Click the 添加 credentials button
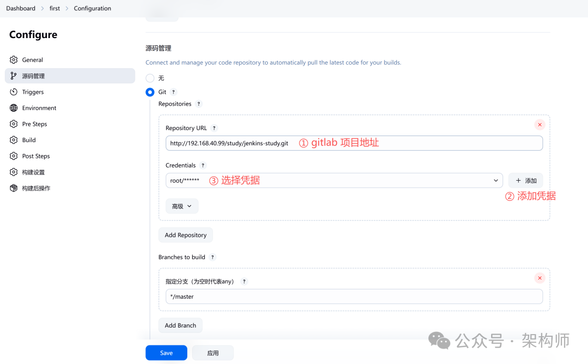The image size is (588, 364). (526, 181)
